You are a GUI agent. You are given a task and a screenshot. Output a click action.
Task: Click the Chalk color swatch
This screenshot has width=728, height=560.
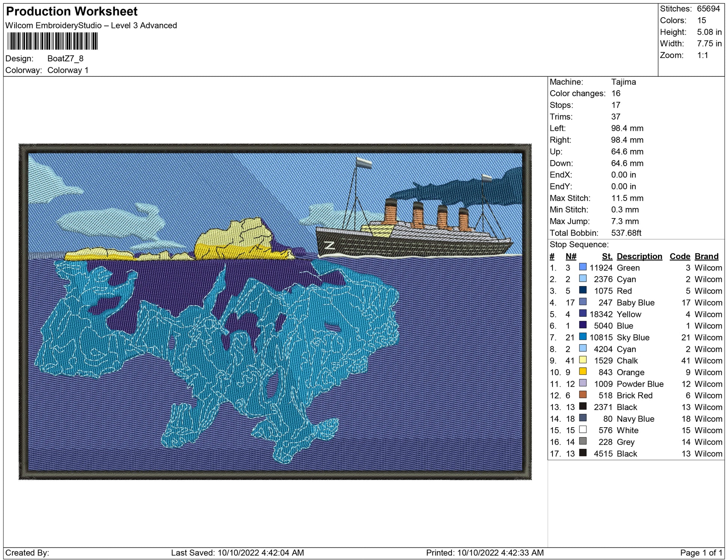click(582, 360)
